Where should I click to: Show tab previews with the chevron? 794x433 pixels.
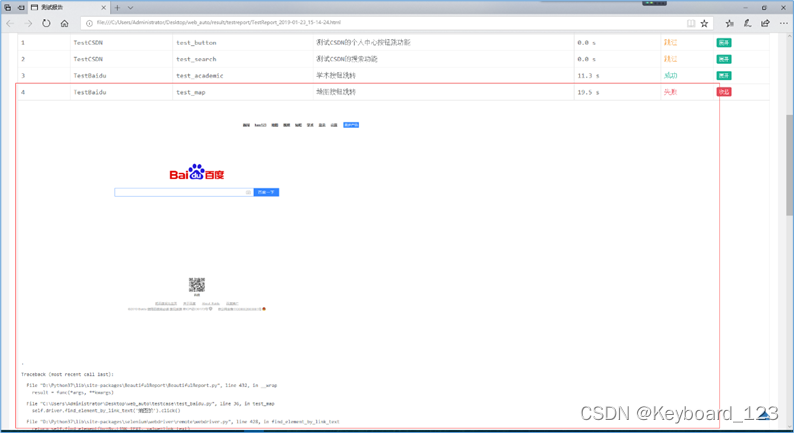click(130, 8)
